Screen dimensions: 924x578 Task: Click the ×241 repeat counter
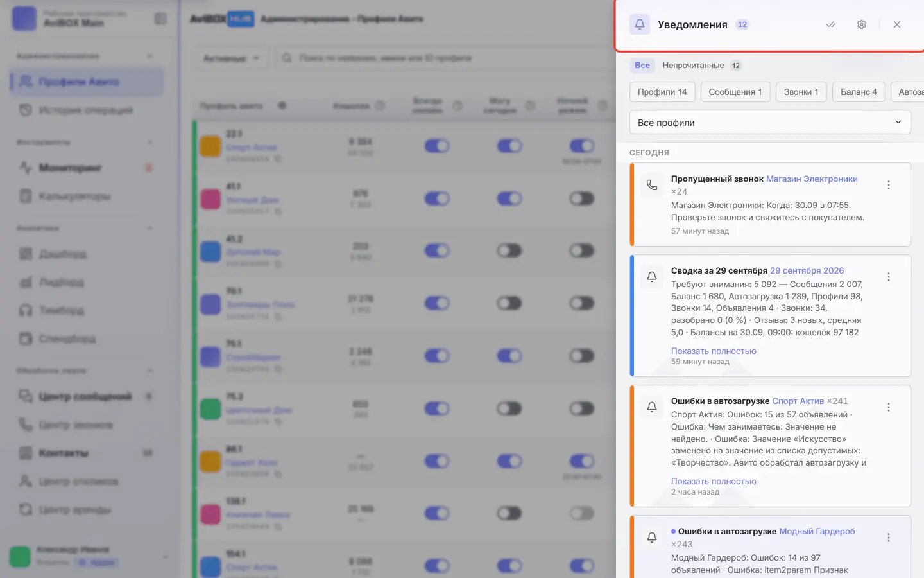(837, 401)
